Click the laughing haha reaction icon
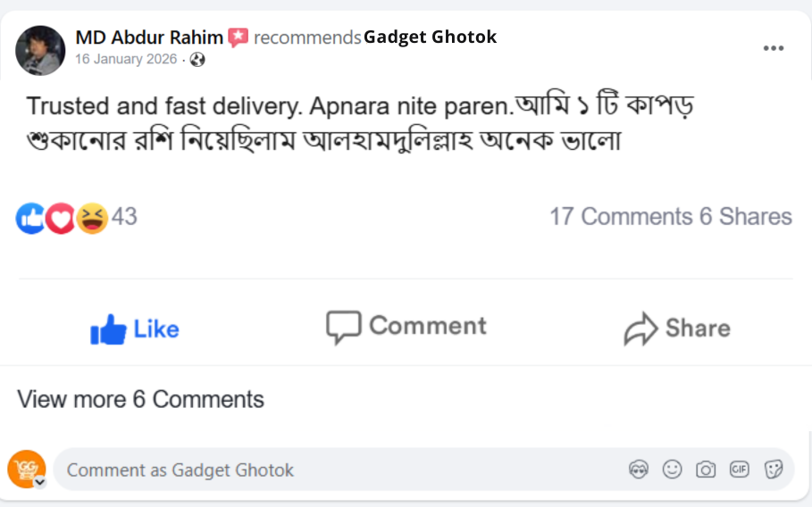 click(91, 217)
